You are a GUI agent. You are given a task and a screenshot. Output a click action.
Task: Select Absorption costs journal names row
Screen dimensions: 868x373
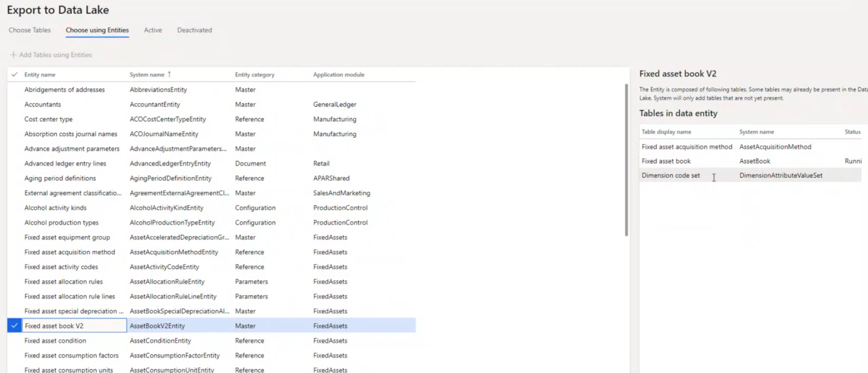pos(211,134)
